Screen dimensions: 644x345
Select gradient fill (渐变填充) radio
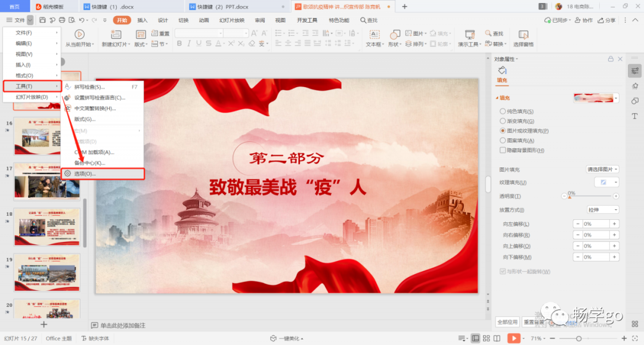[x=502, y=121]
